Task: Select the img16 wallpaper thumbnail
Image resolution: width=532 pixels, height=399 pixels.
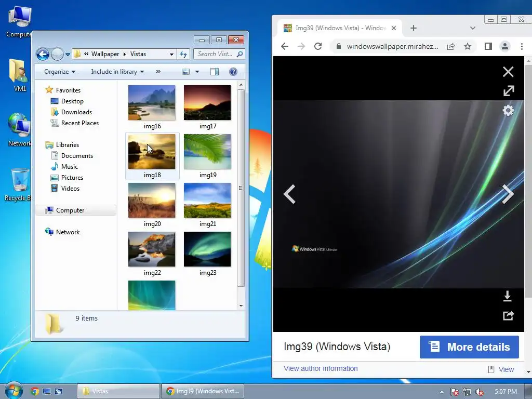Action: pyautogui.click(x=152, y=103)
